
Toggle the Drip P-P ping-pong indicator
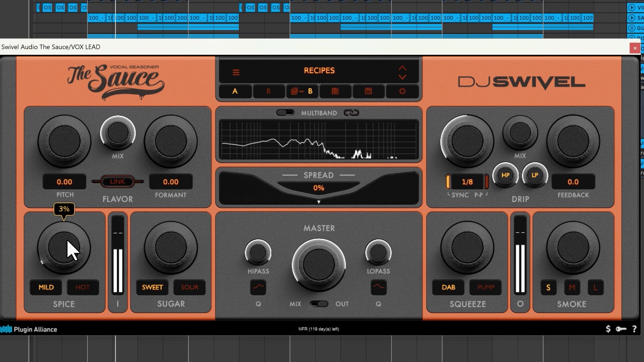[487, 182]
